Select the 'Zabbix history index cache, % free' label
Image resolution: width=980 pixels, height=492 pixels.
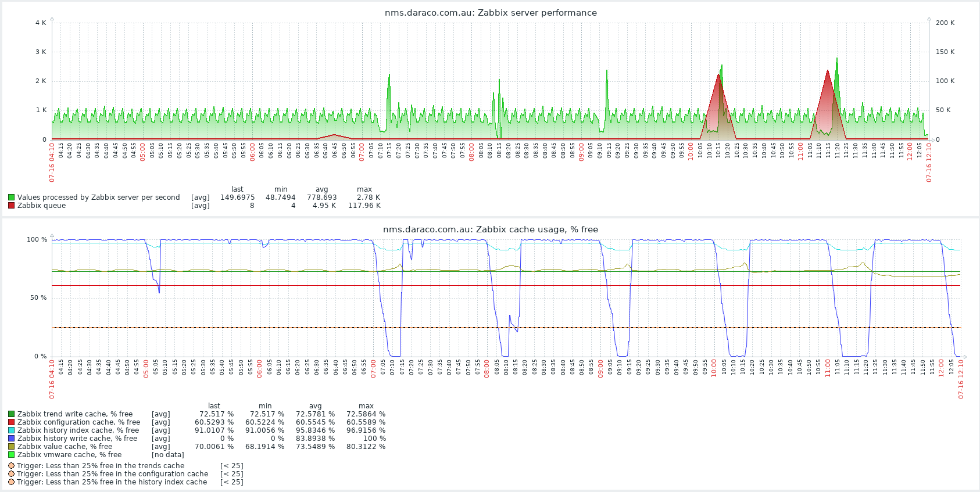point(78,430)
